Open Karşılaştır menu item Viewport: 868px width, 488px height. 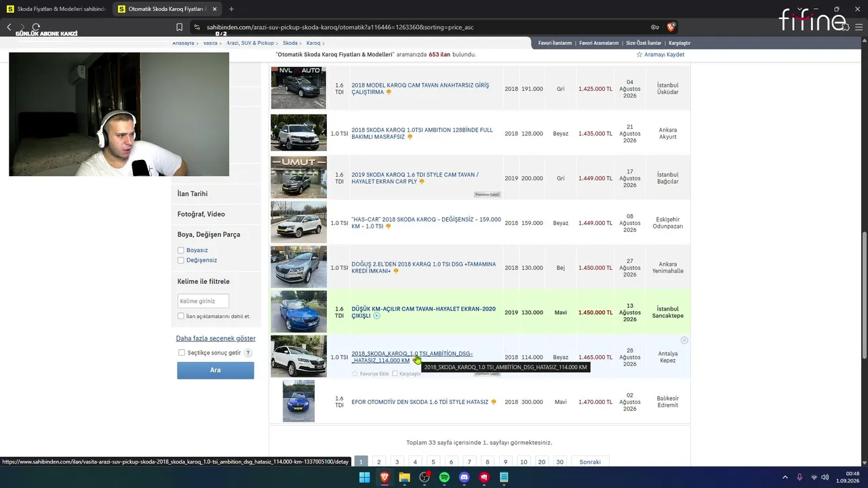click(x=679, y=43)
